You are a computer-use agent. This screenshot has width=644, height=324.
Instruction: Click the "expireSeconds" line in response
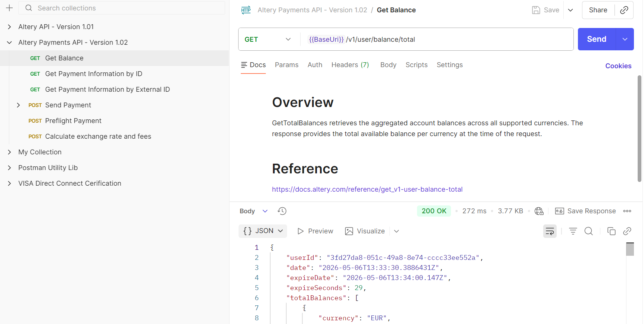tap(326, 288)
